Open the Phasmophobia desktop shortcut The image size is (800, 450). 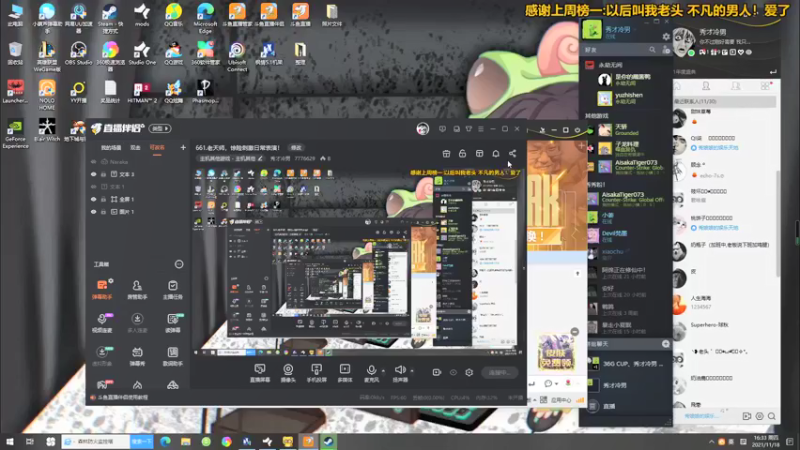coord(205,92)
